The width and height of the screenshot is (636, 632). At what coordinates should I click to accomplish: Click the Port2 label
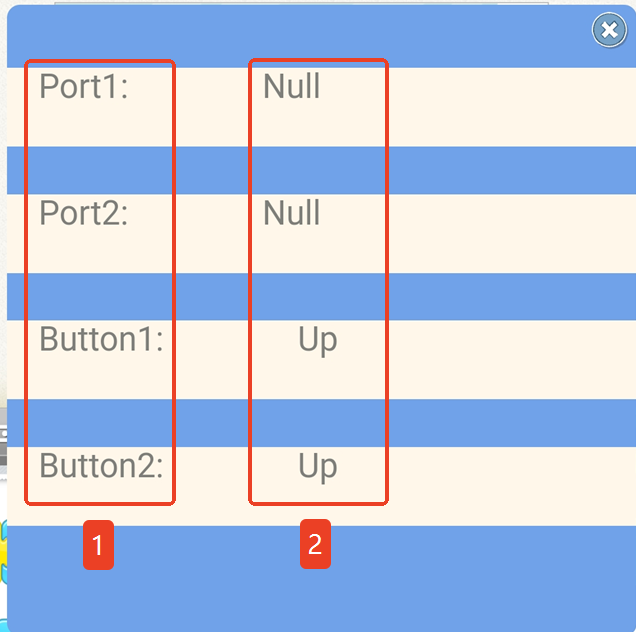coord(84,213)
